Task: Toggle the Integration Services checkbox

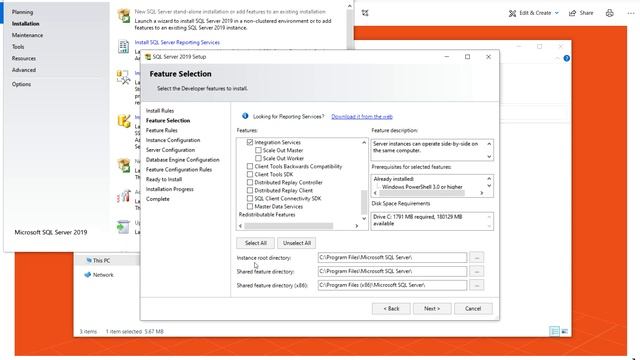Action: (x=250, y=142)
